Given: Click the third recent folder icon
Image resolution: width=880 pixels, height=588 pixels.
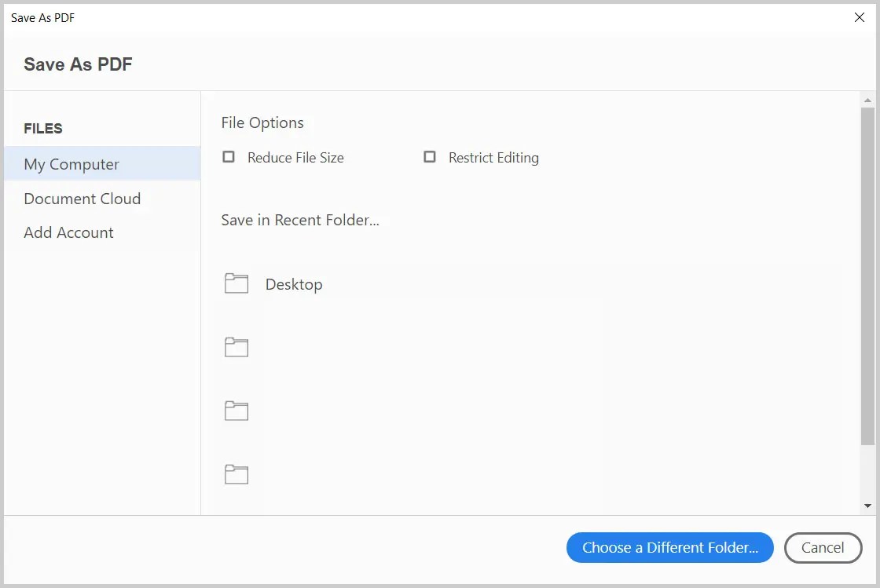Looking at the screenshot, I should click(236, 410).
